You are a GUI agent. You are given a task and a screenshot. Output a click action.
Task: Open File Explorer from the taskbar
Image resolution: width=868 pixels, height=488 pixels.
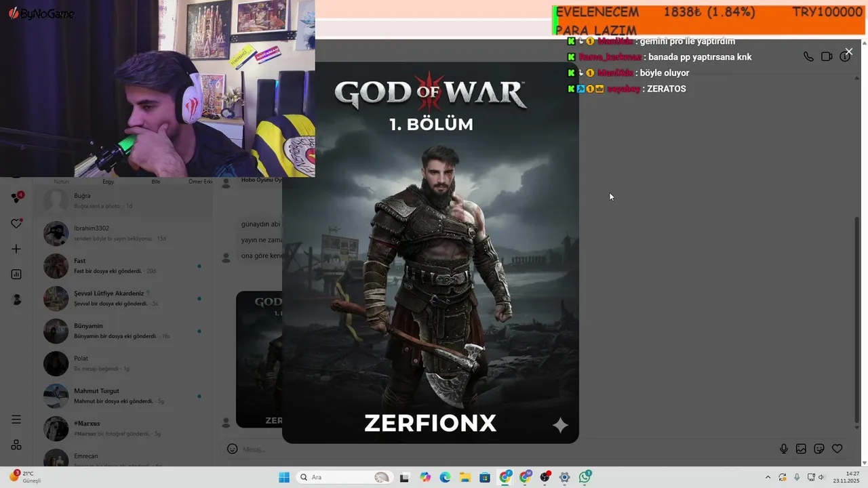(x=465, y=477)
